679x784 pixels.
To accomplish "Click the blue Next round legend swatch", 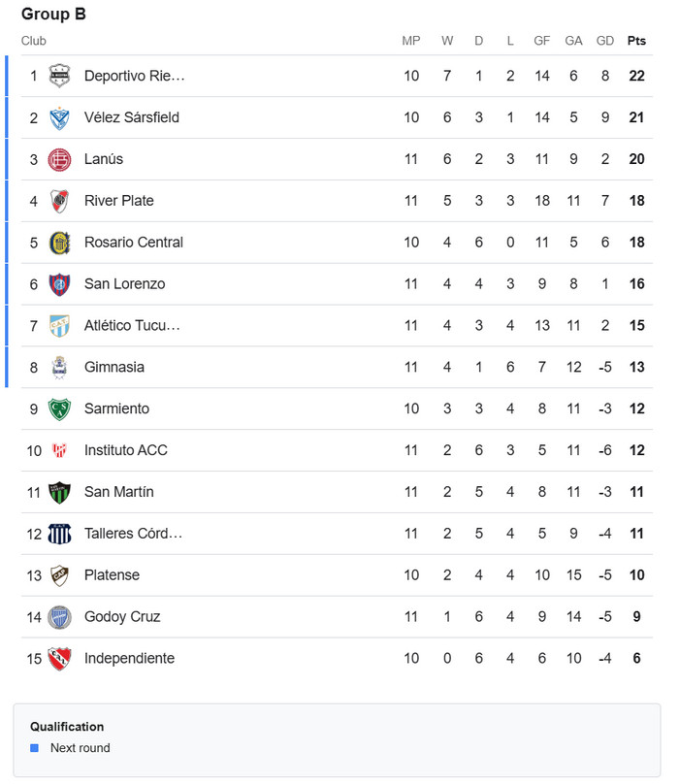I will (x=35, y=748).
